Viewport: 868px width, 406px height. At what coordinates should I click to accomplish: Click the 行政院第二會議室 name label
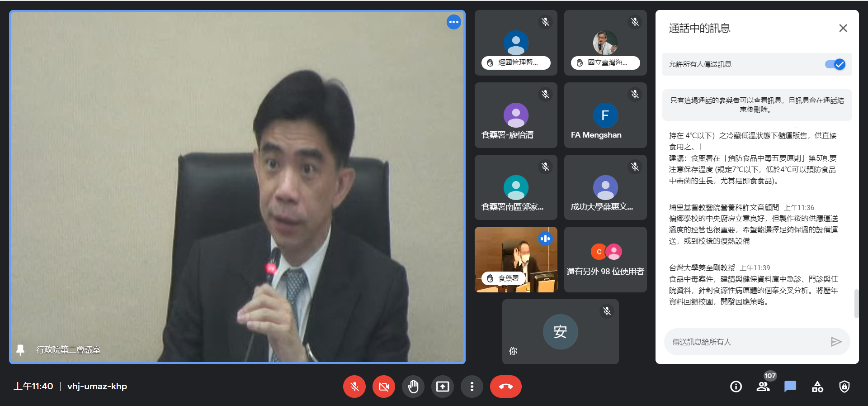pos(68,350)
